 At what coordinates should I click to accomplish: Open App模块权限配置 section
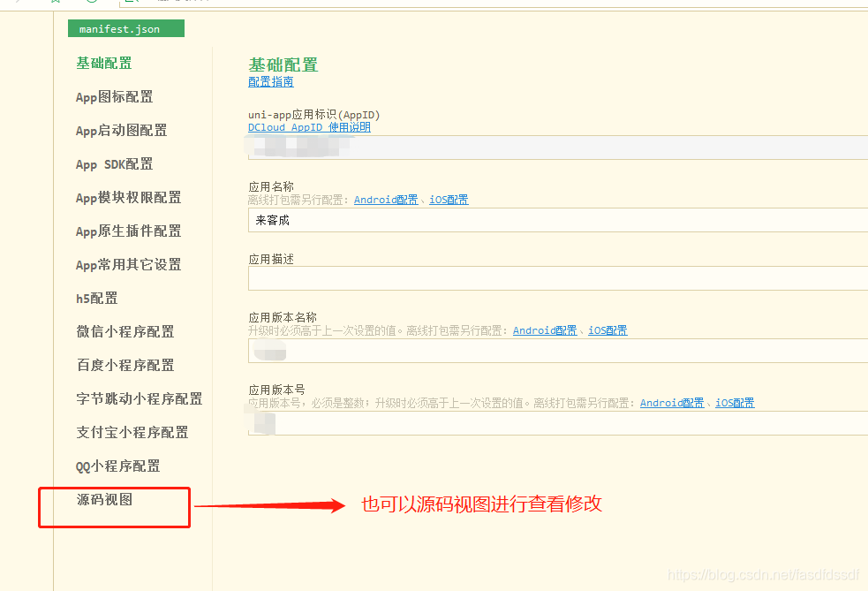coord(128,198)
